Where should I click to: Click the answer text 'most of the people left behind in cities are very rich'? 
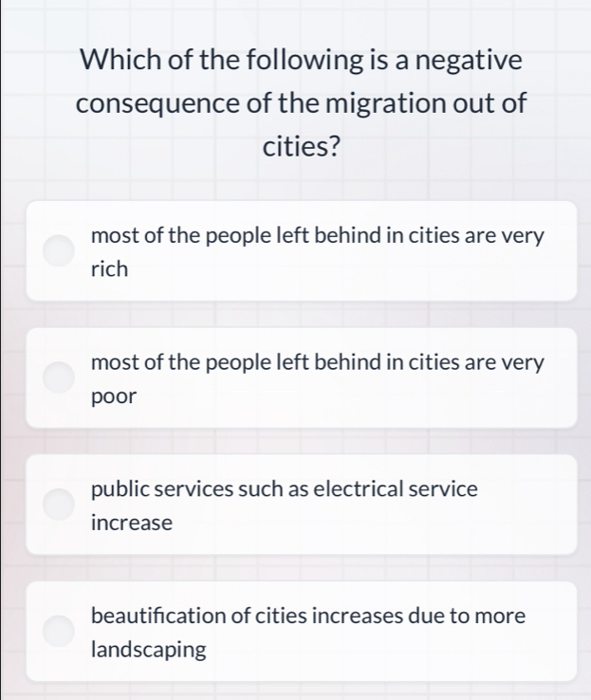[318, 236]
